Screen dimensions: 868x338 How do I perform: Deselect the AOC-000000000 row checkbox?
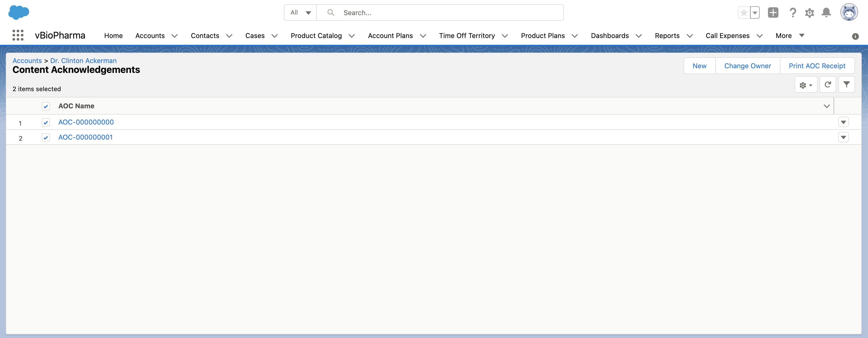pos(46,122)
